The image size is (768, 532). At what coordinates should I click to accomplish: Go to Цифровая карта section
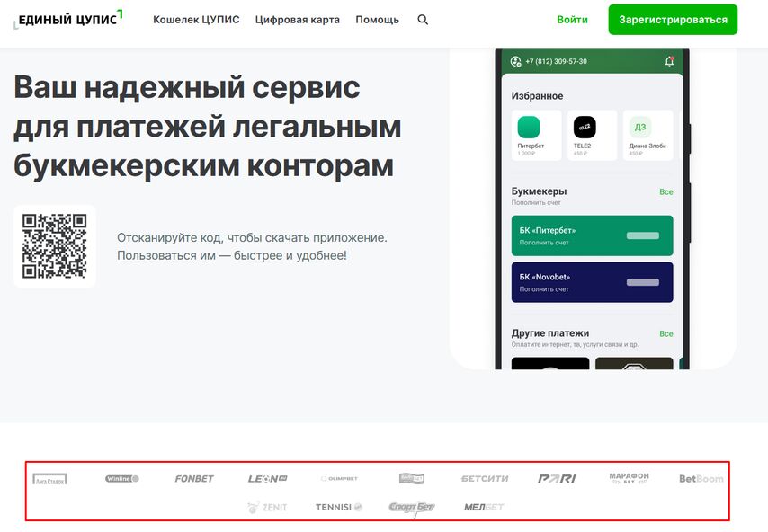pyautogui.click(x=298, y=20)
